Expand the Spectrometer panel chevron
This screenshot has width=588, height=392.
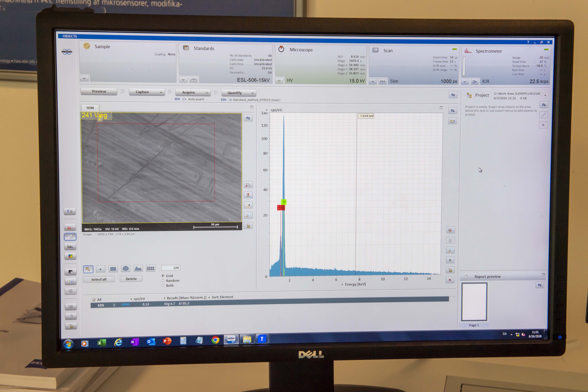[x=465, y=82]
